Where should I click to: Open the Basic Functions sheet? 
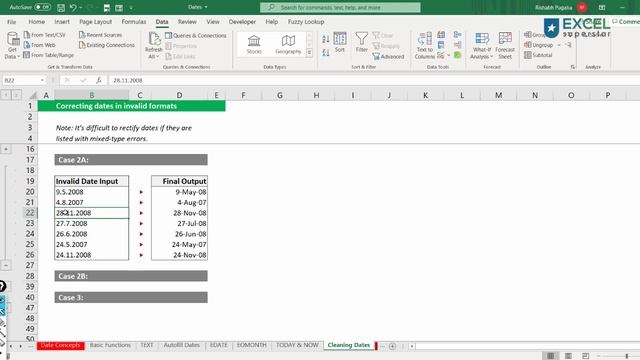click(x=110, y=345)
